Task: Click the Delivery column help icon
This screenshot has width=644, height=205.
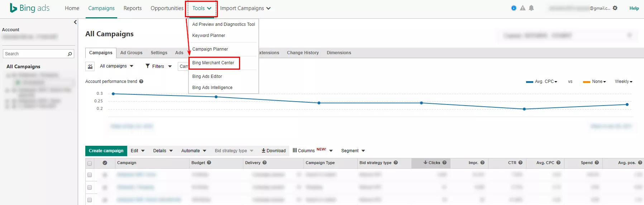Action: (264, 163)
